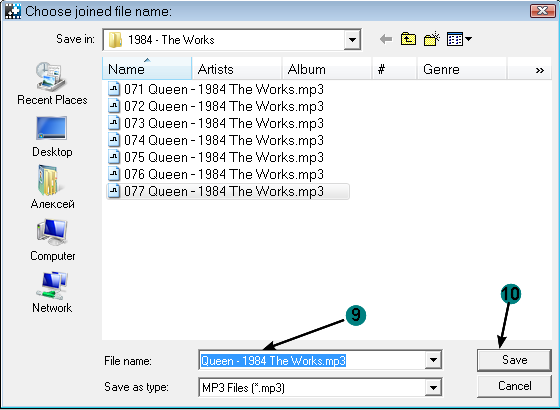This screenshot has width=560, height=410.
Task: Sort files by Genre column
Action: click(462, 69)
